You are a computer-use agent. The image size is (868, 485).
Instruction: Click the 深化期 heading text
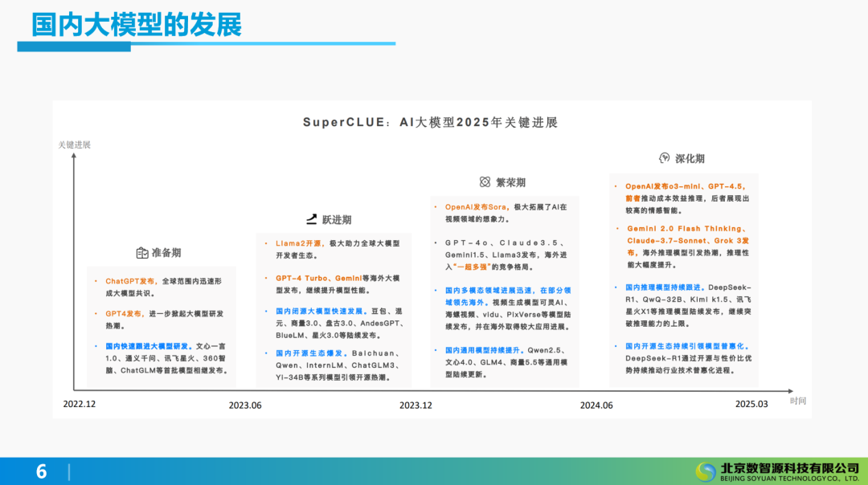tap(690, 159)
